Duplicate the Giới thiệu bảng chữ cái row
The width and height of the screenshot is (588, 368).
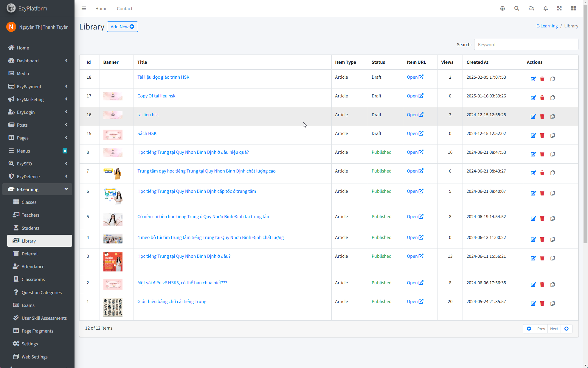(x=553, y=303)
